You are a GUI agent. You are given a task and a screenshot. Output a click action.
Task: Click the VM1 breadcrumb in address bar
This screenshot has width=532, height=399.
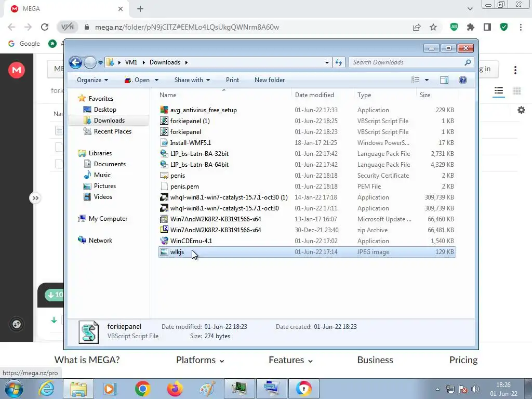[x=131, y=62]
